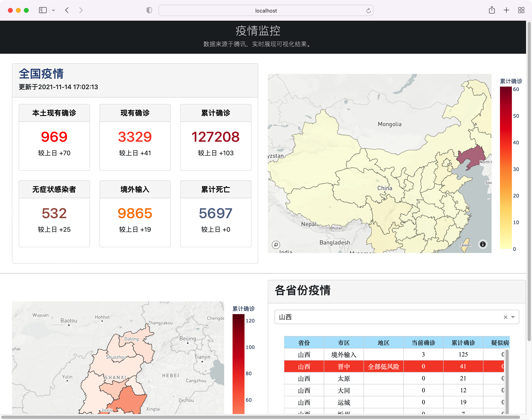
Task: Click the Mapbox logo icon on the national map
Action: tap(276, 245)
